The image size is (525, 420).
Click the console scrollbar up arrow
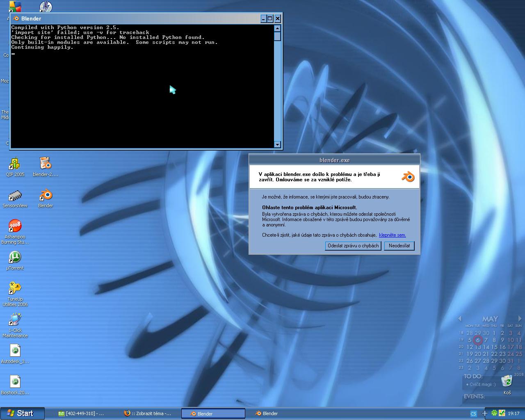[278, 28]
